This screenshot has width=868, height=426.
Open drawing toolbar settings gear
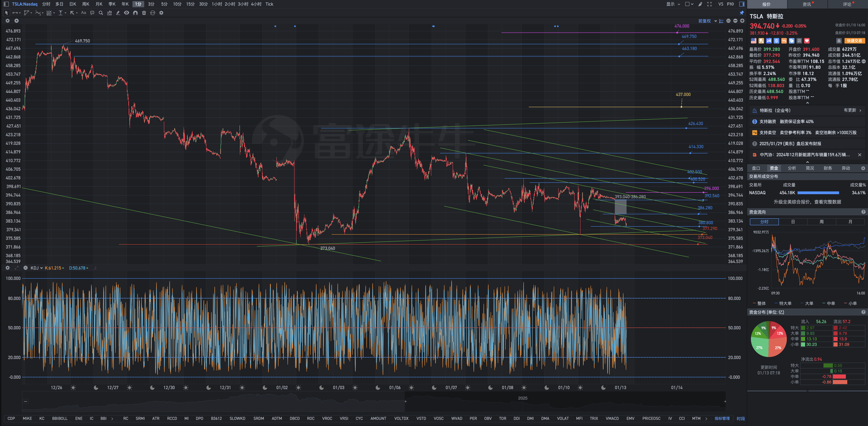(161, 13)
